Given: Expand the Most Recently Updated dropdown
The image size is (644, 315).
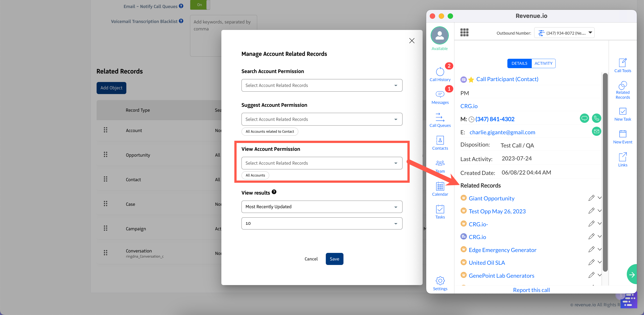Looking at the screenshot, I should 322,207.
